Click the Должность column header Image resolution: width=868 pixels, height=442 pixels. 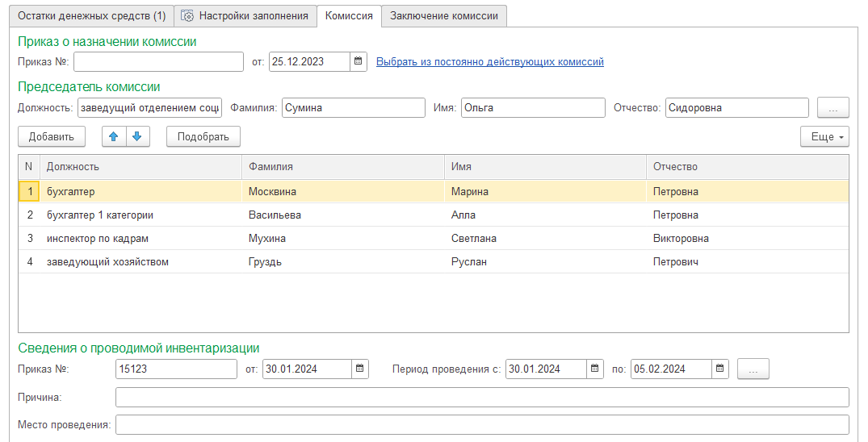(140, 166)
